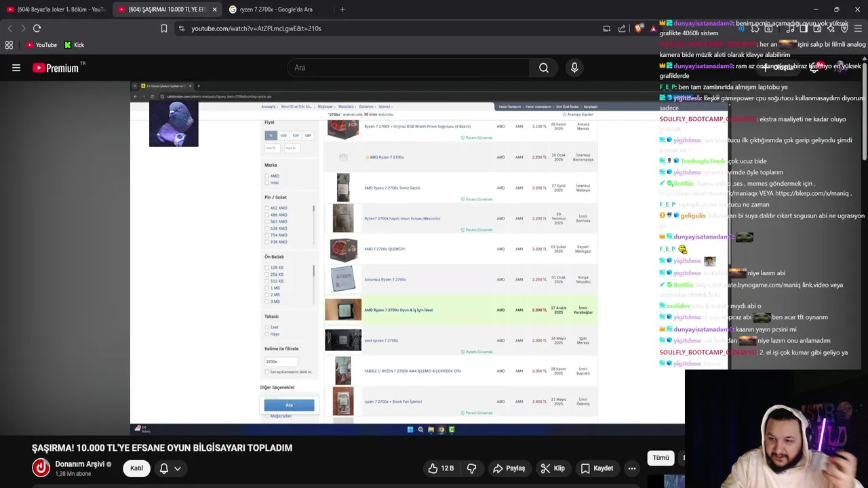Reload the page in the browser

[x=37, y=28]
